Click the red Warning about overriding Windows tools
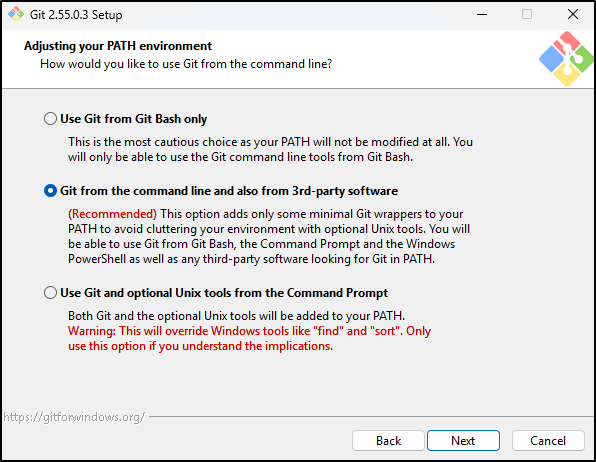Viewport: 596px width, 462px height. [249, 338]
